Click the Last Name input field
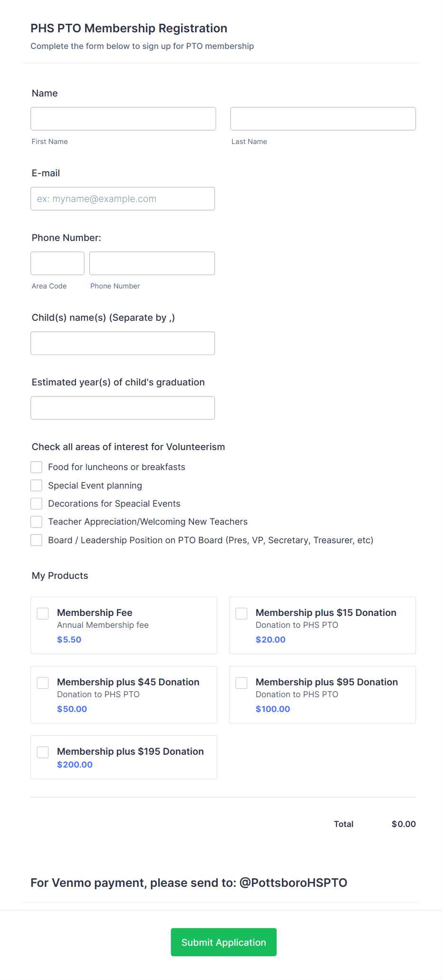The image size is (442, 980). (323, 118)
